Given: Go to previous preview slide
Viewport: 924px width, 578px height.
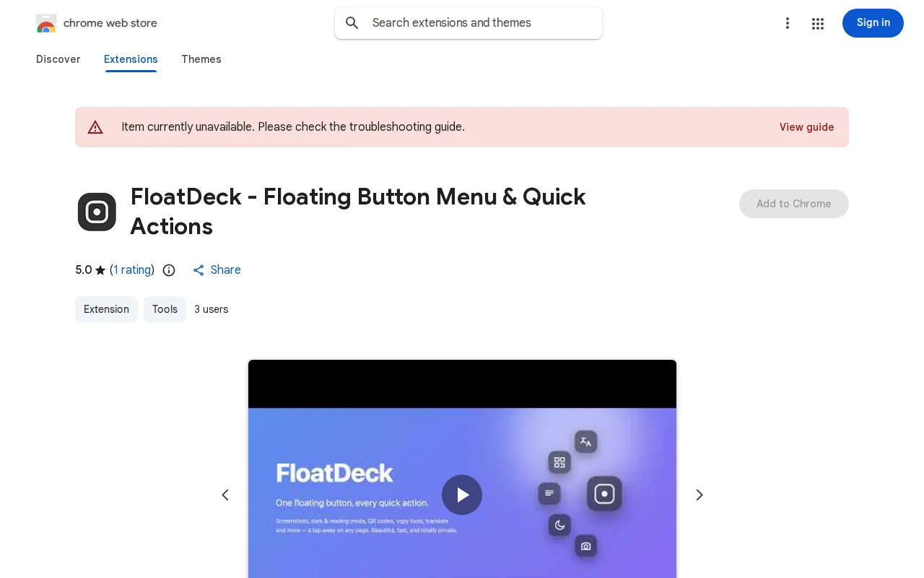Looking at the screenshot, I should point(225,495).
